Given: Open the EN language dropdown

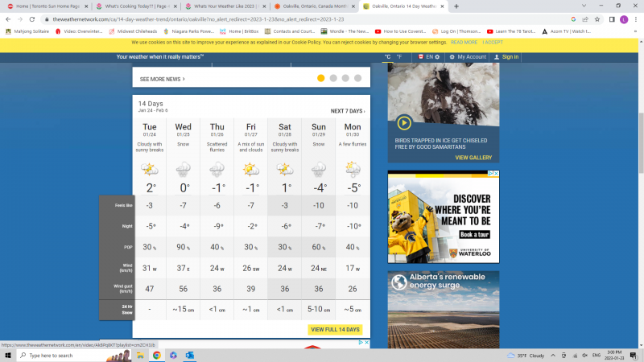Looking at the screenshot, I should (428, 57).
